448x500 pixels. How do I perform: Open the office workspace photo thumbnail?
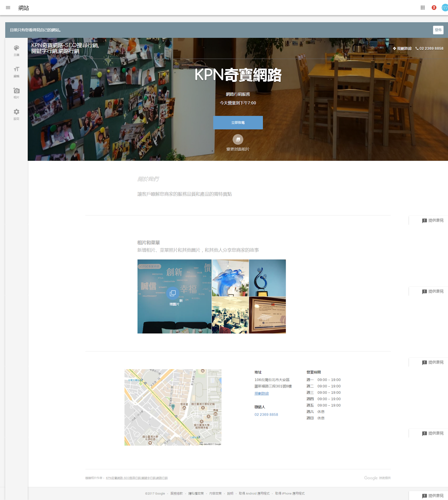coord(230,315)
